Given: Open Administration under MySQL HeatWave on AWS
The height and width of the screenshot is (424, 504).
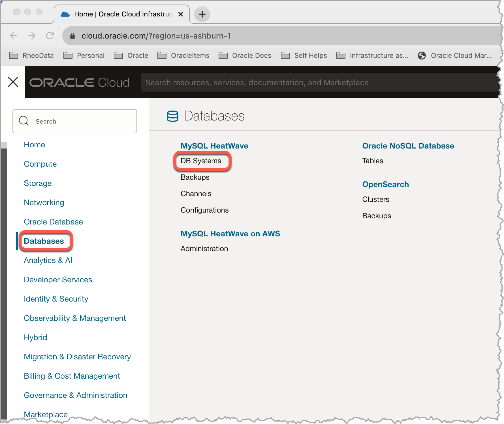Looking at the screenshot, I should (204, 249).
